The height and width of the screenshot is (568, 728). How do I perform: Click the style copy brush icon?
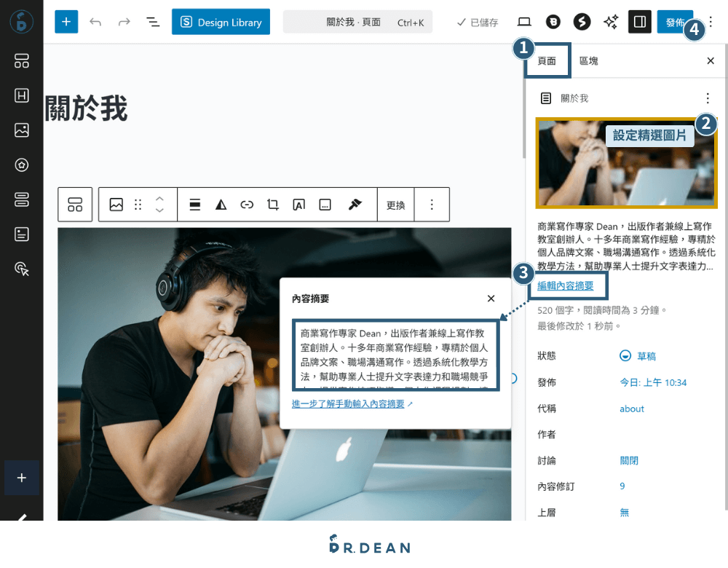click(355, 205)
